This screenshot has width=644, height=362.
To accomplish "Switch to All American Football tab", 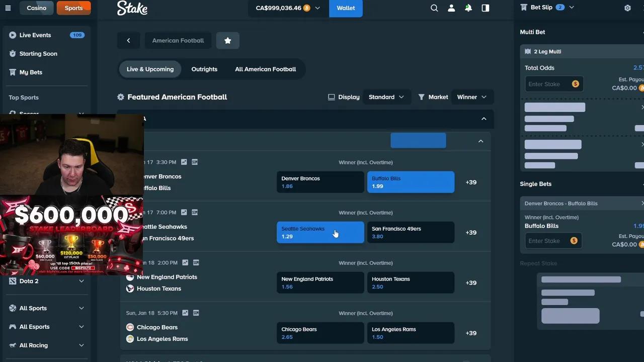I will [x=265, y=69].
